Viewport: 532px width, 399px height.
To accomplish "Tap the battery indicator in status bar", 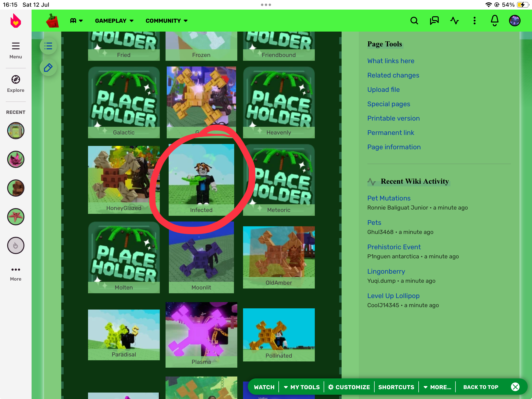I will pyautogui.click(x=523, y=5).
